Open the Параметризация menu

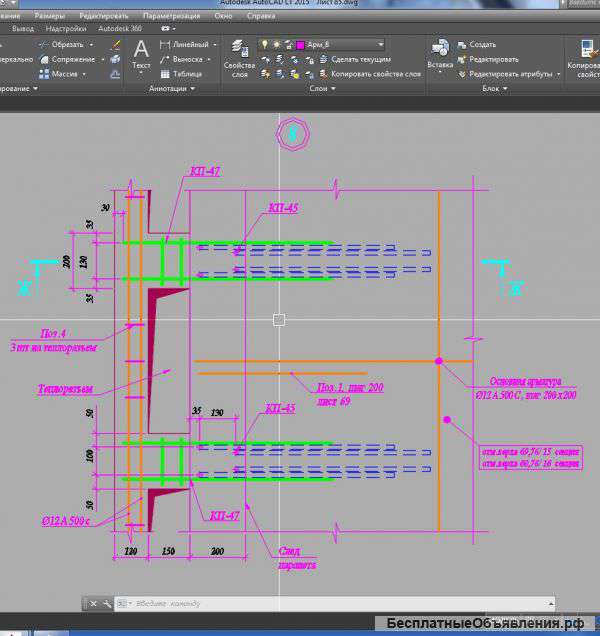172,16
